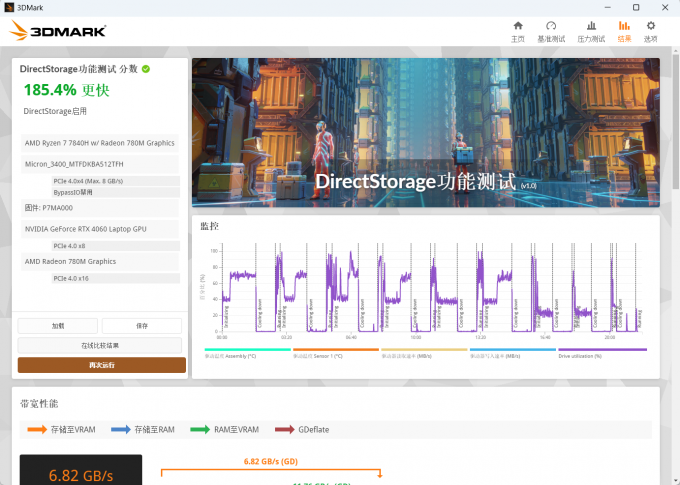Open 压力测试 stress test icon
The image size is (680, 485).
[x=591, y=31]
